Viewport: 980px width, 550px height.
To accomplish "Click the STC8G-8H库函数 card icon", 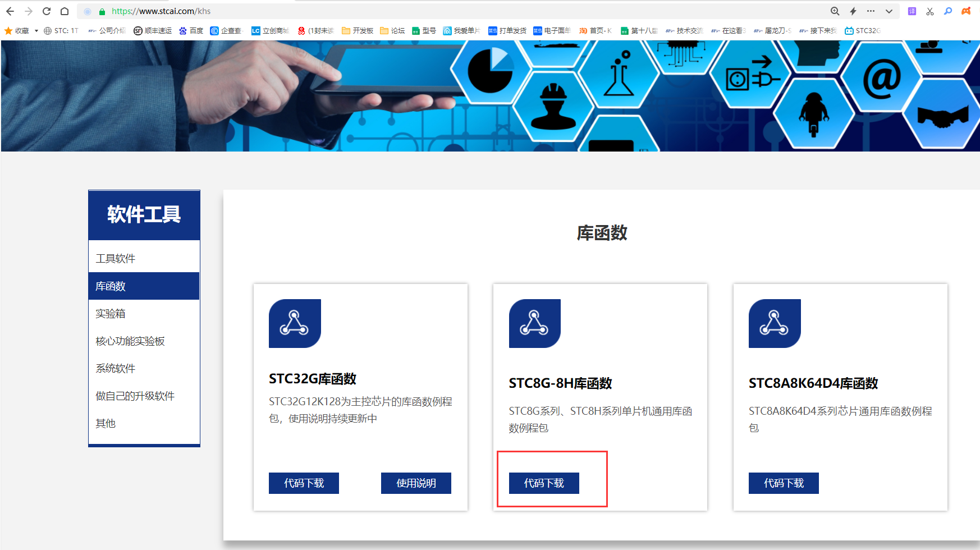I will click(x=535, y=323).
